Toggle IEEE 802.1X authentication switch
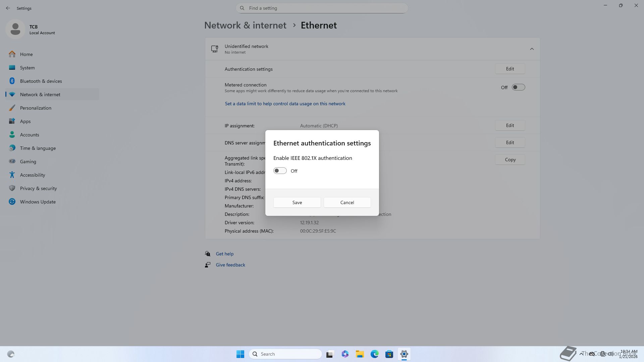 [x=280, y=171]
